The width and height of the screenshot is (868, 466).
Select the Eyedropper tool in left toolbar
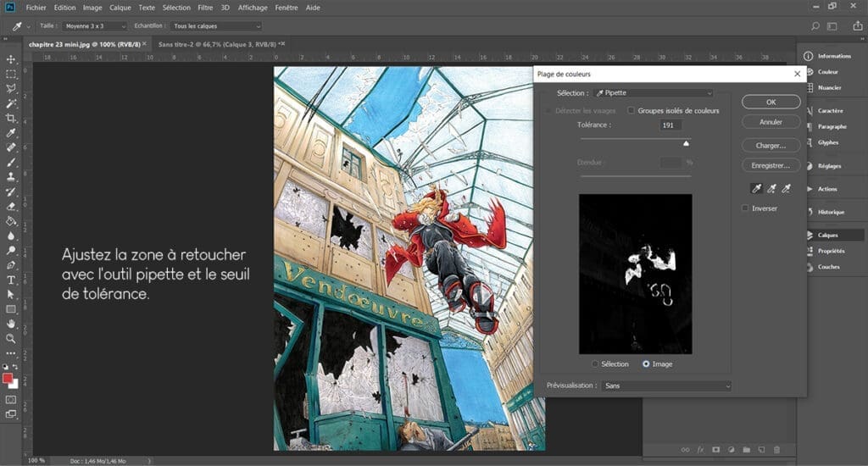point(10,133)
